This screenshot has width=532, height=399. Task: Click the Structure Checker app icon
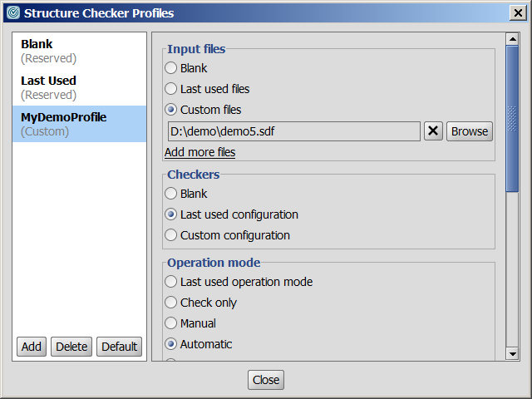point(12,12)
